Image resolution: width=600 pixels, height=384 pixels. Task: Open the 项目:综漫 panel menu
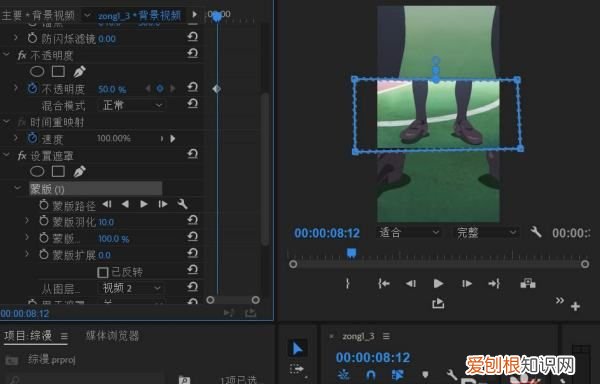coord(64,336)
